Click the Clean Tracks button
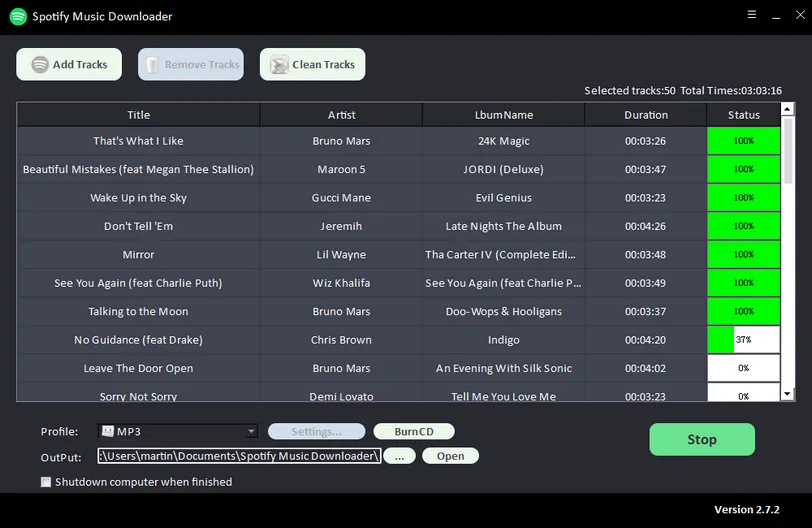The width and height of the screenshot is (812, 528). click(312, 64)
